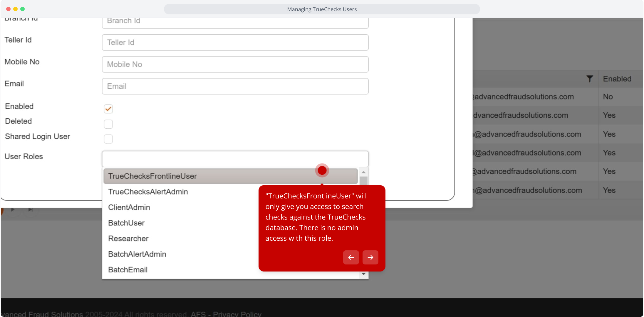Click the roles list scrollbar thumb
Viewport: 644px width, 317px height.
click(363, 181)
